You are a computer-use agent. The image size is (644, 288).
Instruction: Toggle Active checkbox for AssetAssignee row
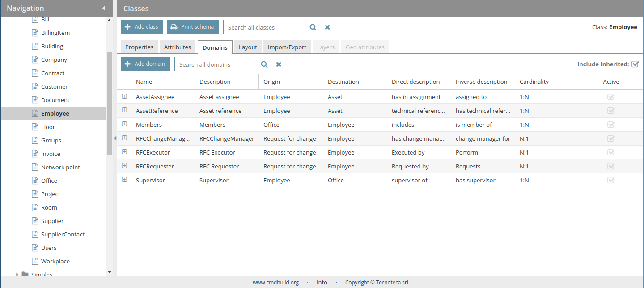point(611,97)
